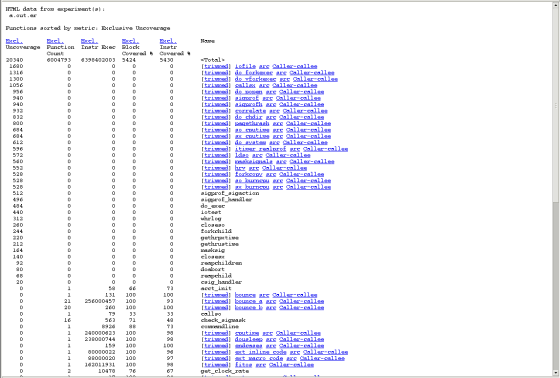Sort by Excl. Function Count header link
This screenshot has width=560, height=378.
[55, 41]
